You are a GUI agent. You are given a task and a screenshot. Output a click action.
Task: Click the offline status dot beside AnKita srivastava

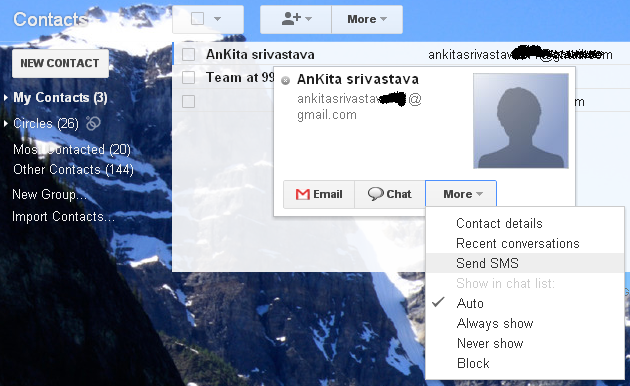[286, 80]
